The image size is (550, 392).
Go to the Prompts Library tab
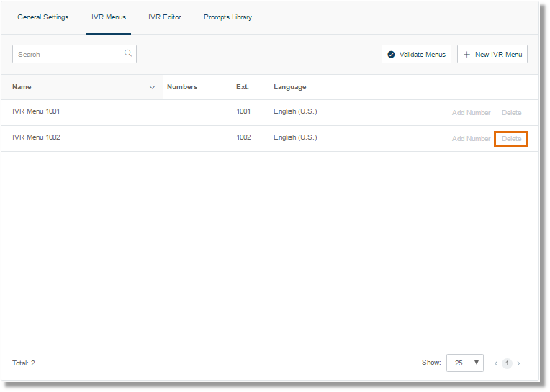[227, 17]
